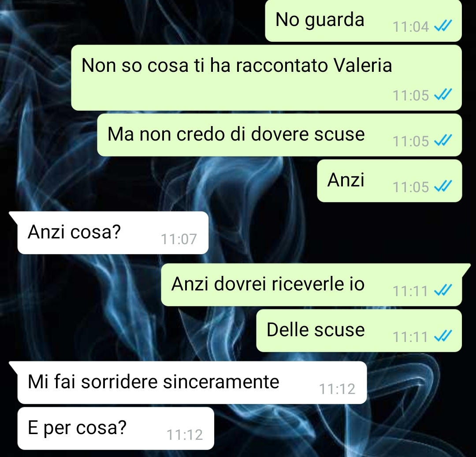Screen dimensions: 476x457
Task: Tap the received message 'Anzi cosa?'
Action: tap(113, 233)
